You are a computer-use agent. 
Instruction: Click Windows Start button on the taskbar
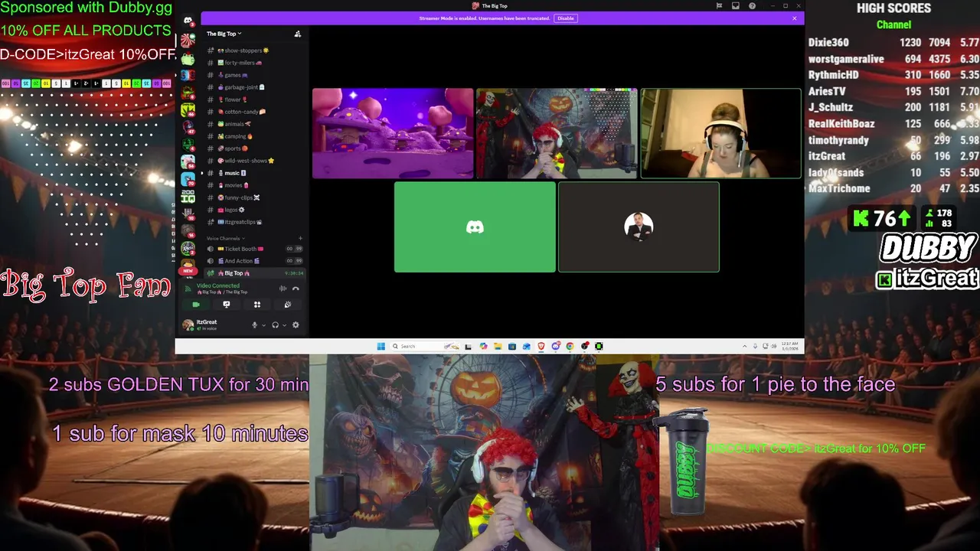pos(381,346)
